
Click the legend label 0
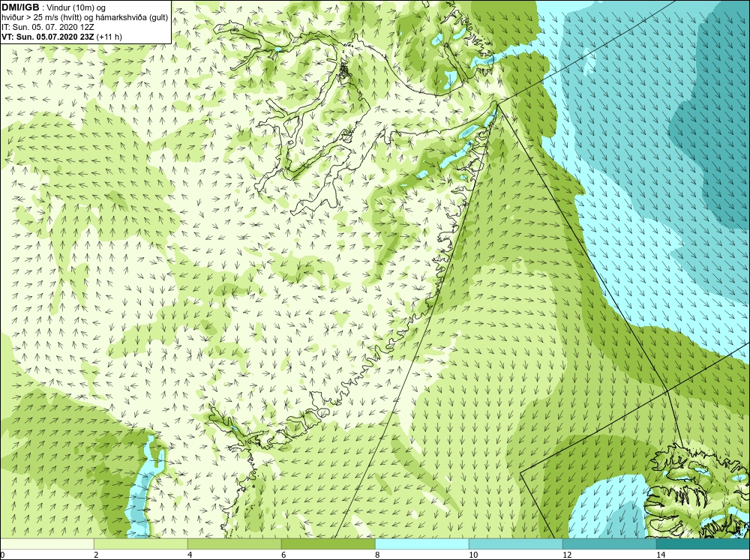coord(2,555)
